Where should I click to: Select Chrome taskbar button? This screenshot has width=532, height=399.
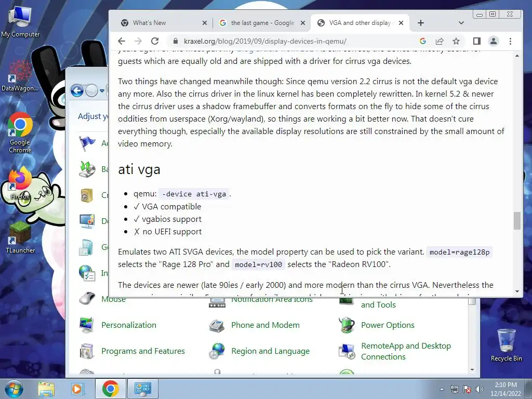[x=110, y=389]
